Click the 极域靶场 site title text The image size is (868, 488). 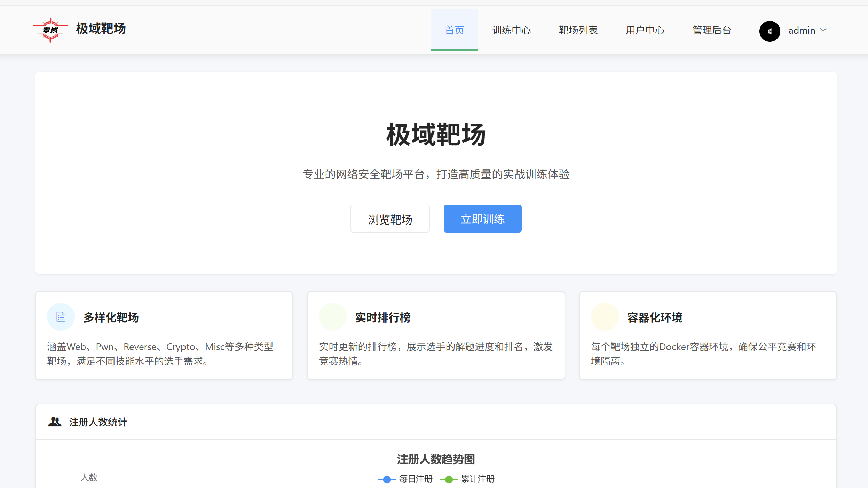pos(101,29)
